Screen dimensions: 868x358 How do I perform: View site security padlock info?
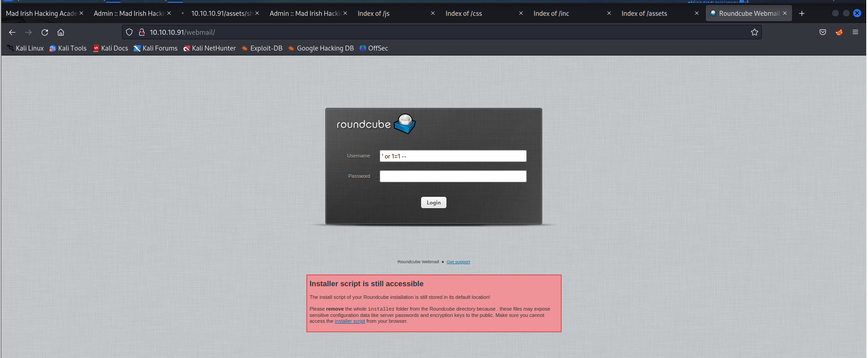click(x=141, y=33)
